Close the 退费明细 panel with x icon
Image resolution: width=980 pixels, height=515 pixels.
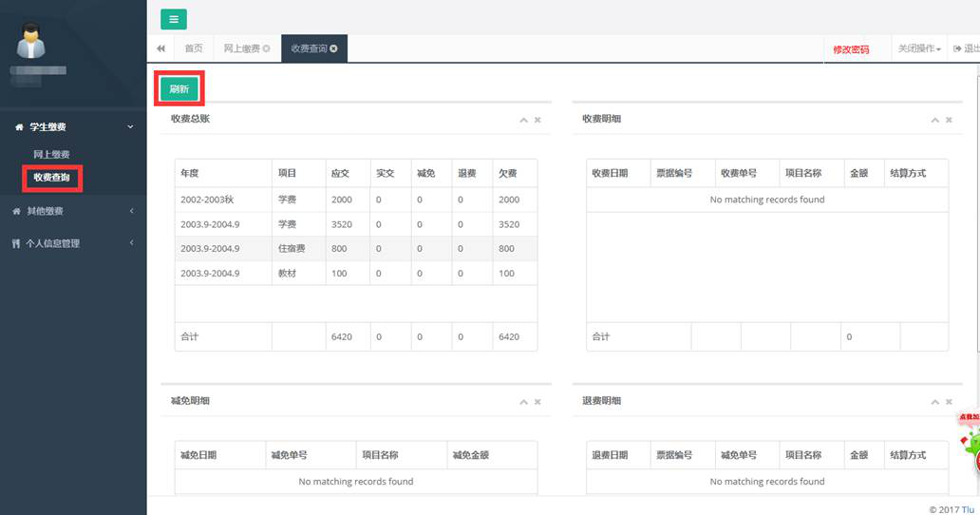tap(950, 402)
